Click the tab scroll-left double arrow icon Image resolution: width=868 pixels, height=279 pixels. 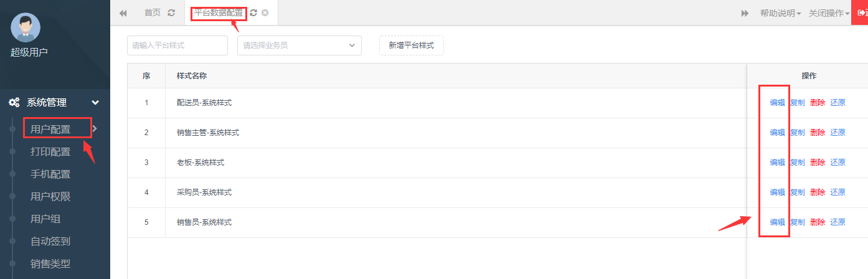click(123, 12)
